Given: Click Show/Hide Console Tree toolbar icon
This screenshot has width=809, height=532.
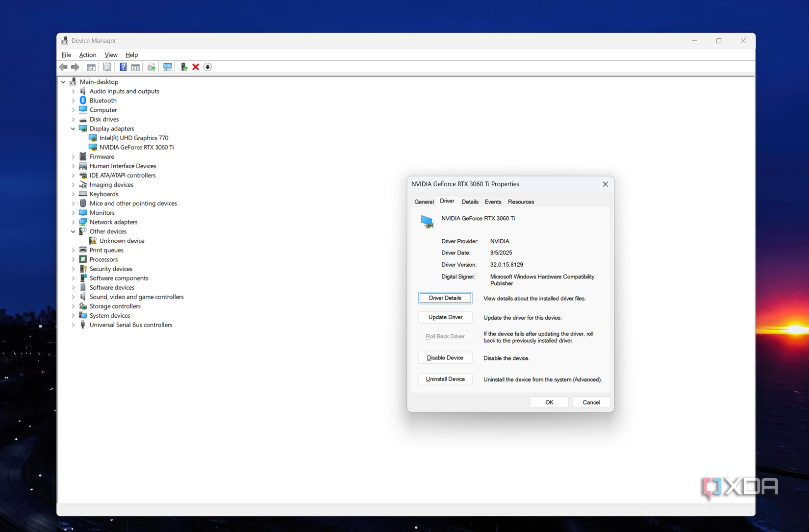Looking at the screenshot, I should coord(91,67).
